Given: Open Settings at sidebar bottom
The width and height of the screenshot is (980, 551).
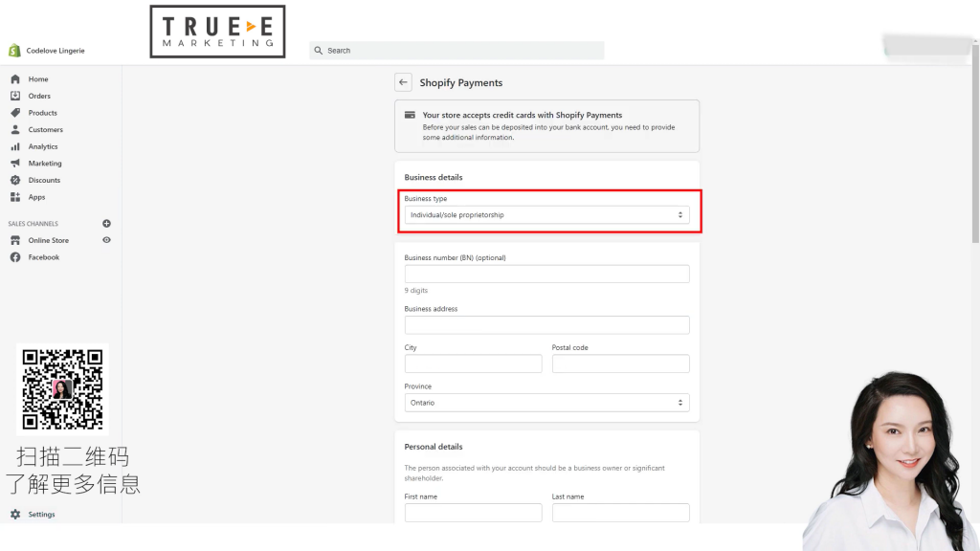Looking at the screenshot, I should [41, 515].
